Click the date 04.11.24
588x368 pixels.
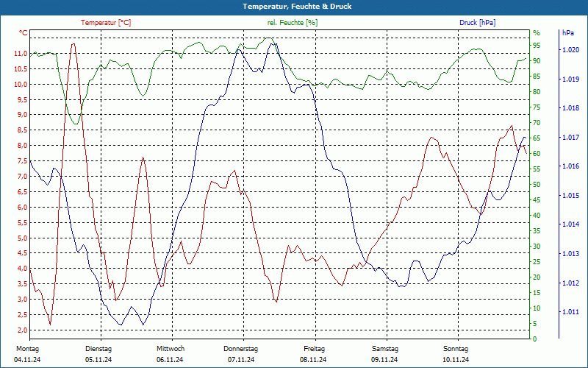[27, 360]
